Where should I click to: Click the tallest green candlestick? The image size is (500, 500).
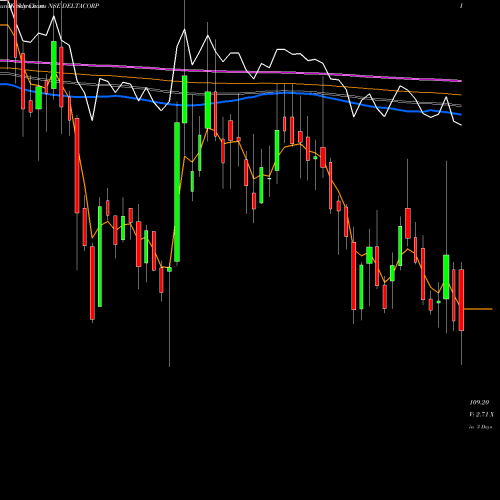coord(177,192)
